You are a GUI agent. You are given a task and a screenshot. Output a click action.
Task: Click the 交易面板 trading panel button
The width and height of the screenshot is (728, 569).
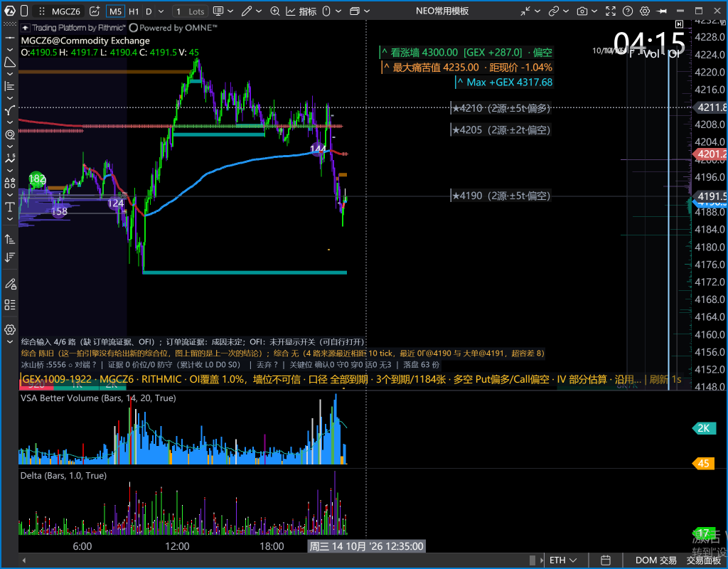(x=704, y=560)
